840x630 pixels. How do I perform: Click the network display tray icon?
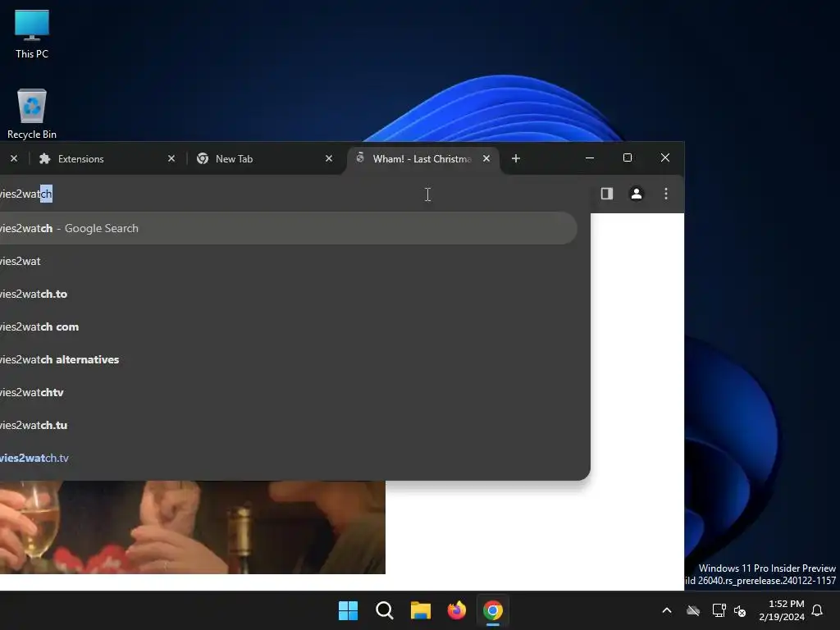[x=719, y=610]
